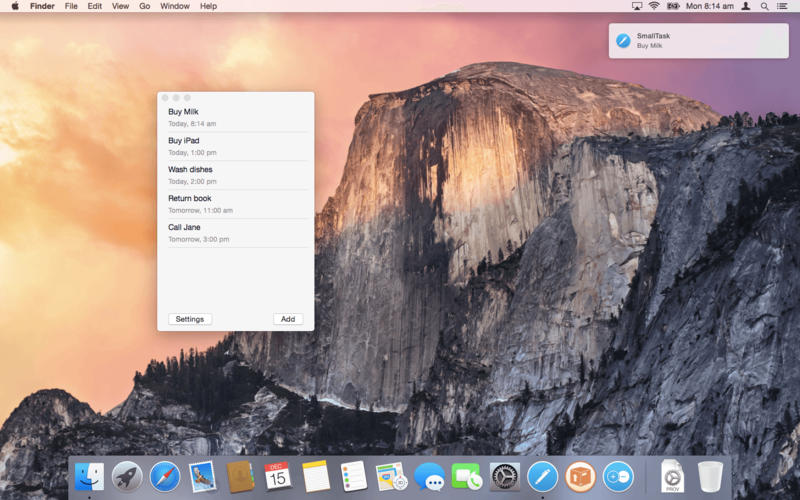Open FaceTime from the Dock
The image size is (800, 500).
pos(466,476)
